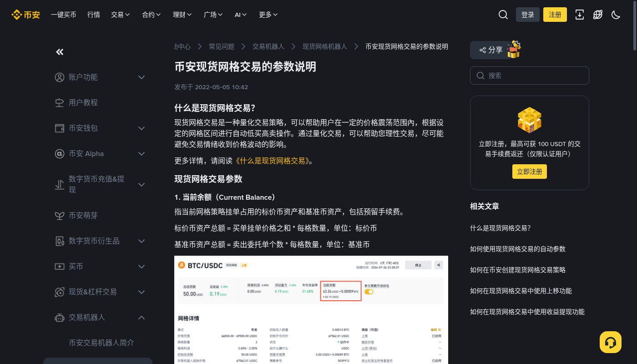The width and height of the screenshot is (637, 364).
Task: Toggle dark mode moon icon
Action: click(x=616, y=15)
